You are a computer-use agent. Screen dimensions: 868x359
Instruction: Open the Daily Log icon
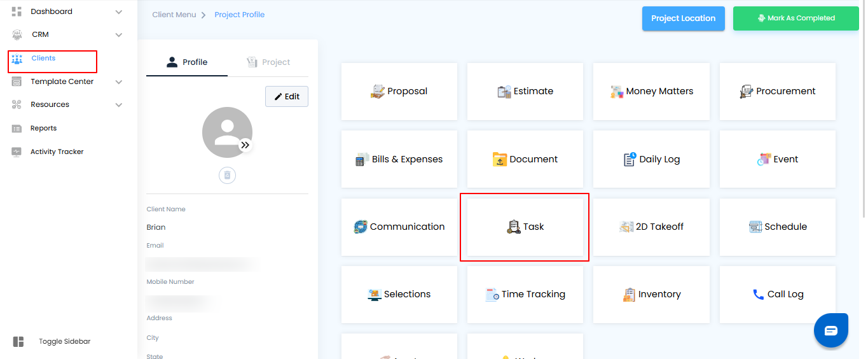point(630,159)
